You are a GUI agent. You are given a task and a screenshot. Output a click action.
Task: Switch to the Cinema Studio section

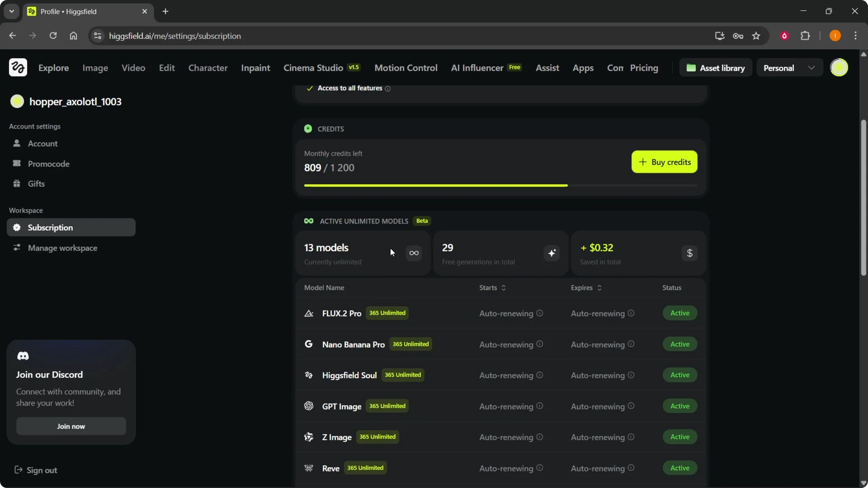click(313, 68)
